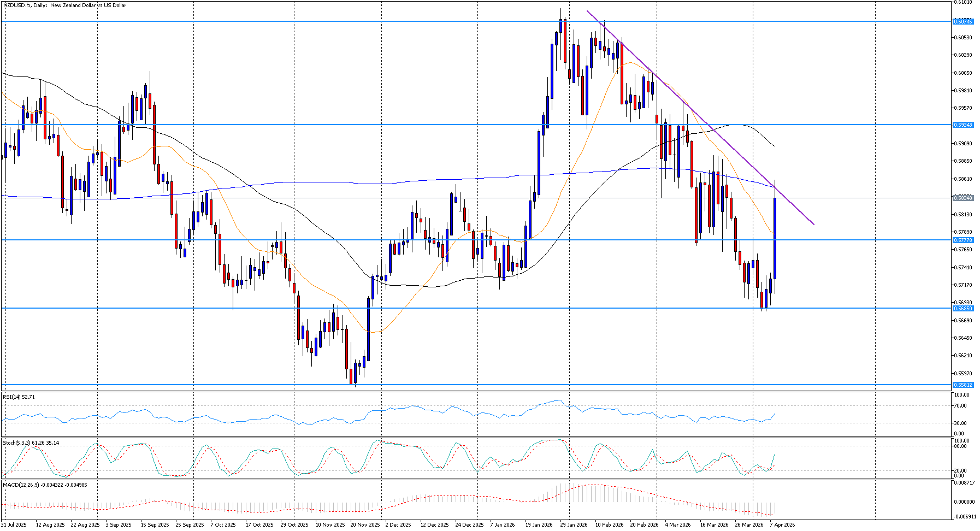
Task: Click the NZDUSD.fx Daily chart title
Action: point(64,5)
